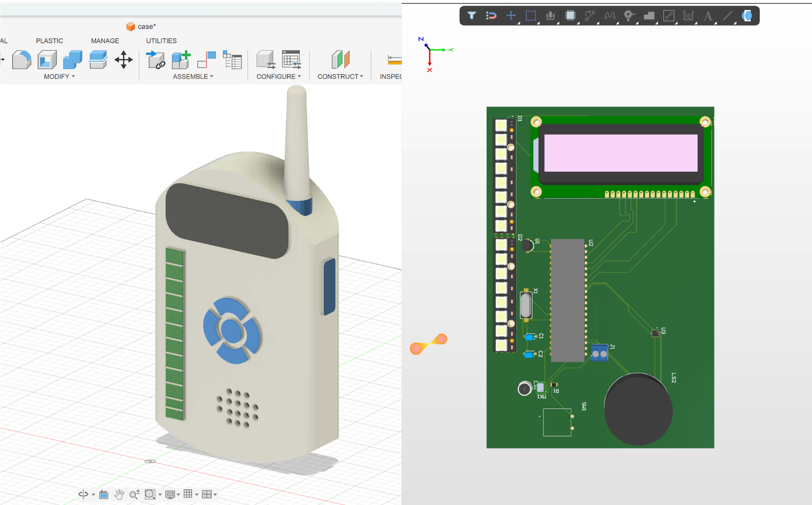This screenshot has width=812, height=505.
Task: Click the dimension tool icon in PCB toolbar
Action: (x=688, y=16)
